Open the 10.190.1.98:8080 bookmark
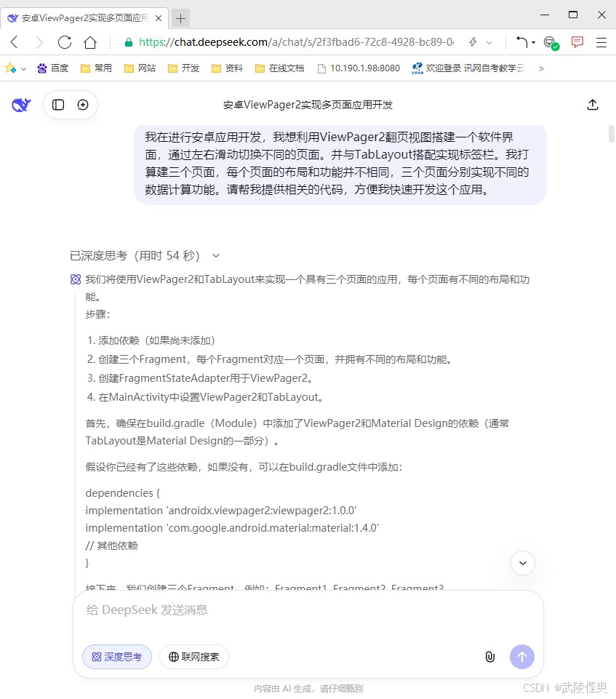 pos(359,68)
